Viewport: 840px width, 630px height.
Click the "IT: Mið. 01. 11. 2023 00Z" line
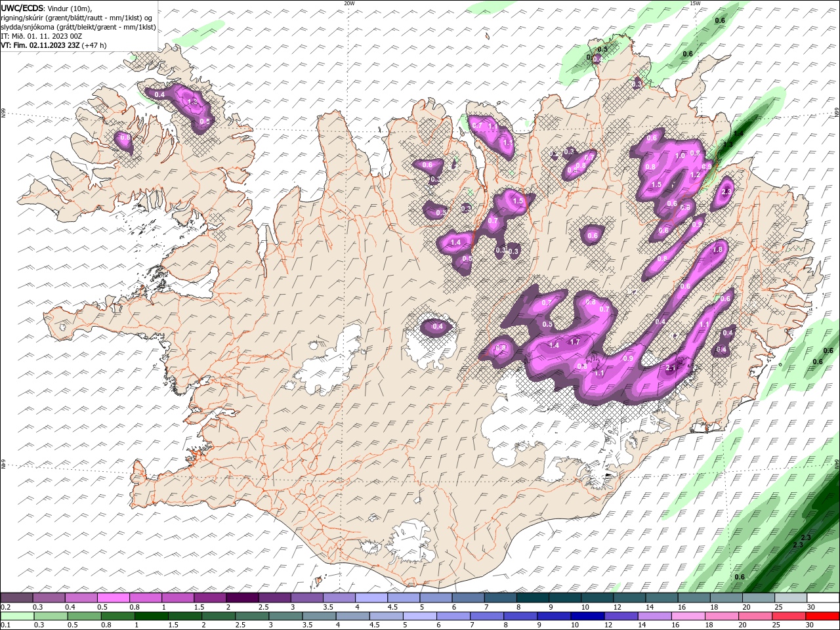(x=41, y=36)
